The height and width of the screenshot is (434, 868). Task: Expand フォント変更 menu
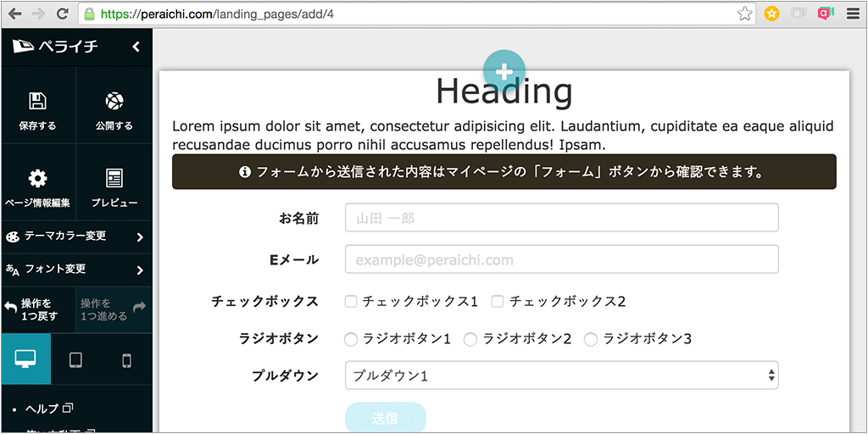[x=76, y=270]
